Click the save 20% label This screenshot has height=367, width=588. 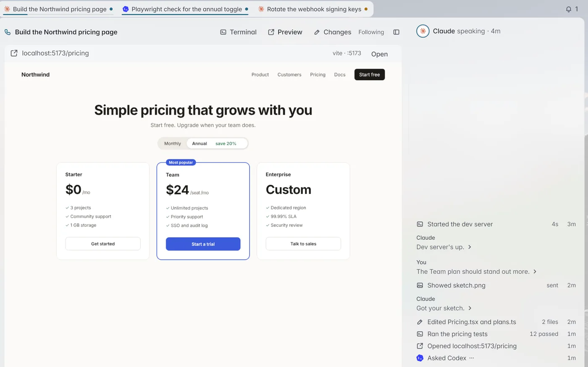pos(226,144)
